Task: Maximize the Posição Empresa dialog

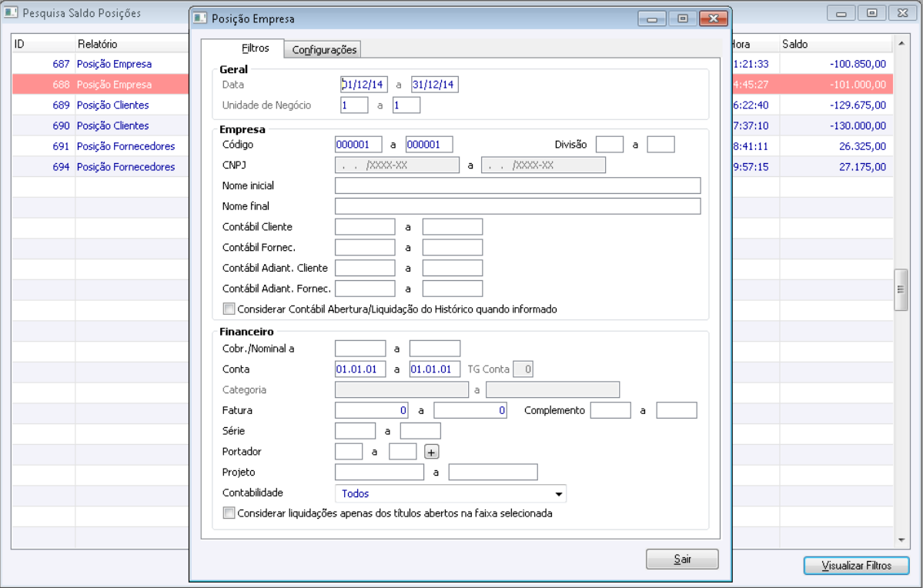Action: 683,18
